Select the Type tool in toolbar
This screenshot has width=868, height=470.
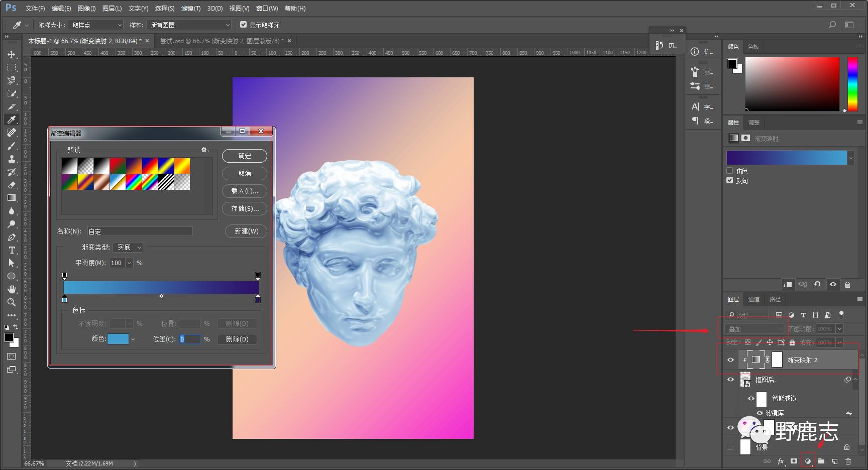[x=12, y=250]
